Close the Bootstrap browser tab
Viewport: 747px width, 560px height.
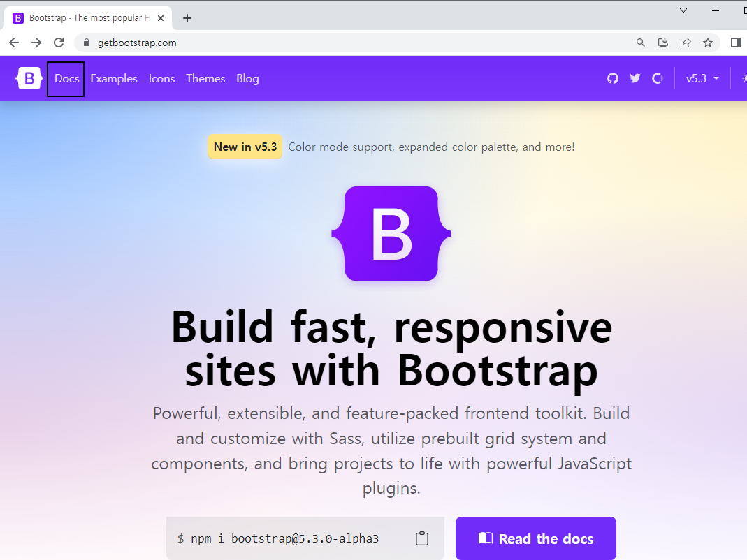pos(161,18)
